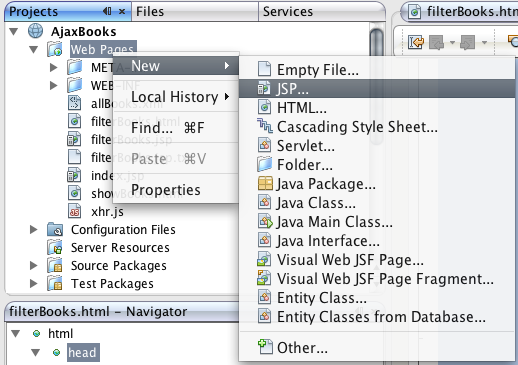Collapse the AjaxBooks project node
518x365 pixels.
click(14, 32)
